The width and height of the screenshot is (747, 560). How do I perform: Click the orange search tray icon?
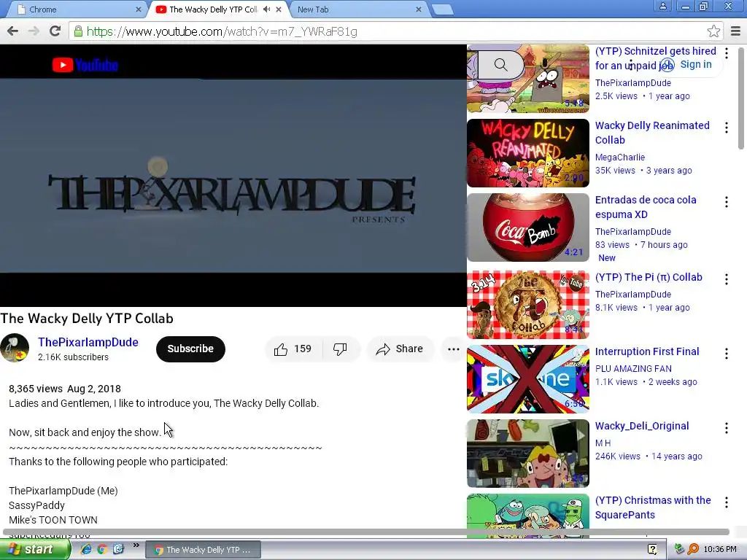[x=693, y=549]
